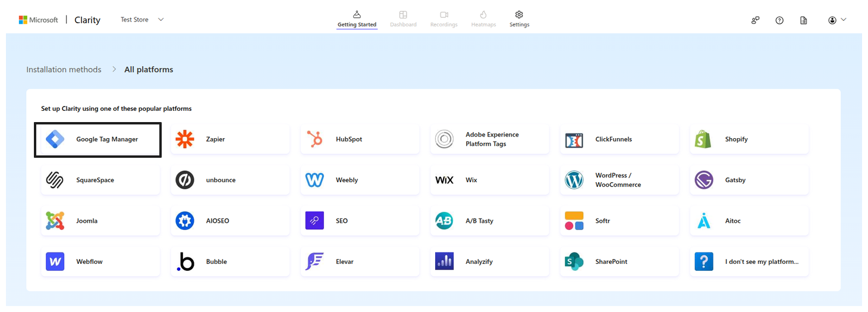Pick the Softr platform label
Image resolution: width=868 pixels, height=312 pixels.
[x=603, y=221]
